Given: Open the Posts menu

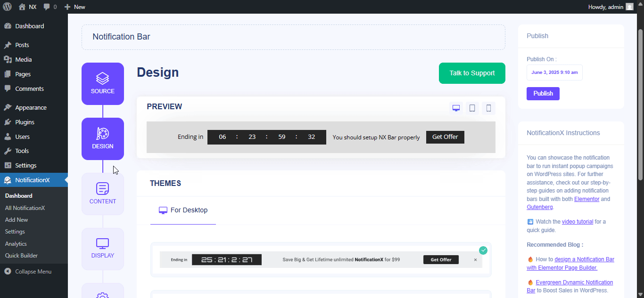Looking at the screenshot, I should point(34,45).
